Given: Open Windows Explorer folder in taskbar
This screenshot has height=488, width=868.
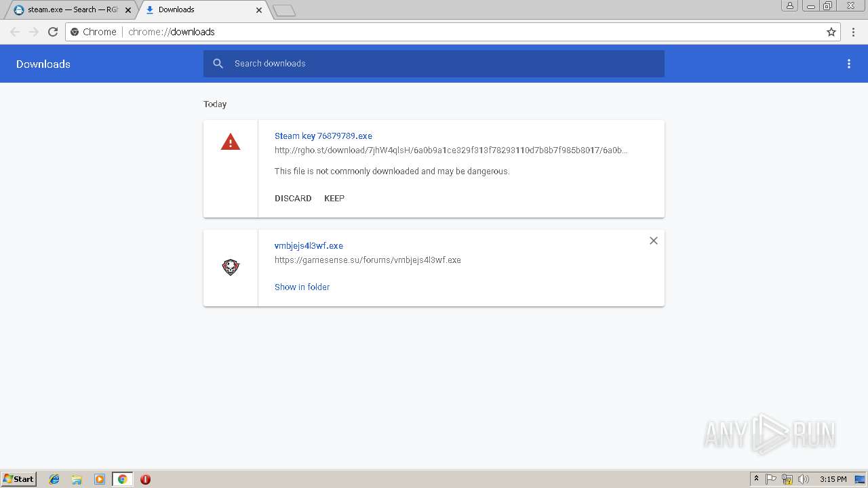Looking at the screenshot, I should pos(77,479).
